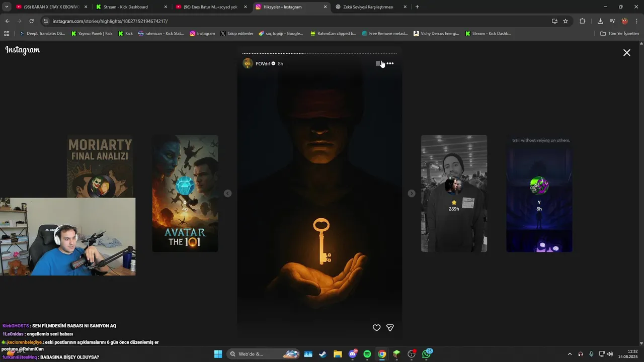Click the Web'de taskbar search box
This screenshot has height=362, width=644.
(x=264, y=354)
